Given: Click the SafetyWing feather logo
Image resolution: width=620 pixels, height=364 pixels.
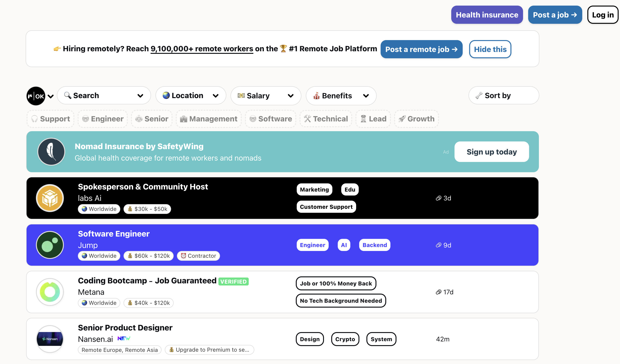Looking at the screenshot, I should click(x=51, y=152).
